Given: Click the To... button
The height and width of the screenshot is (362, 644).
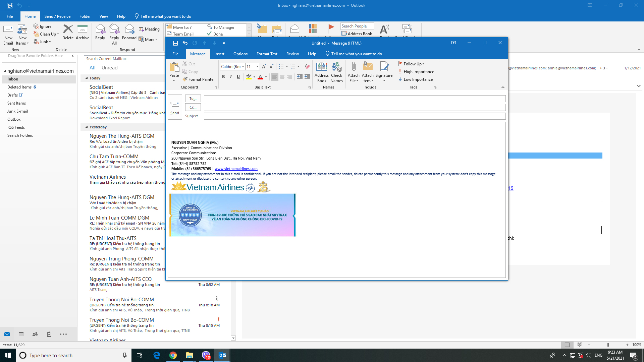Looking at the screenshot, I should [193, 99].
